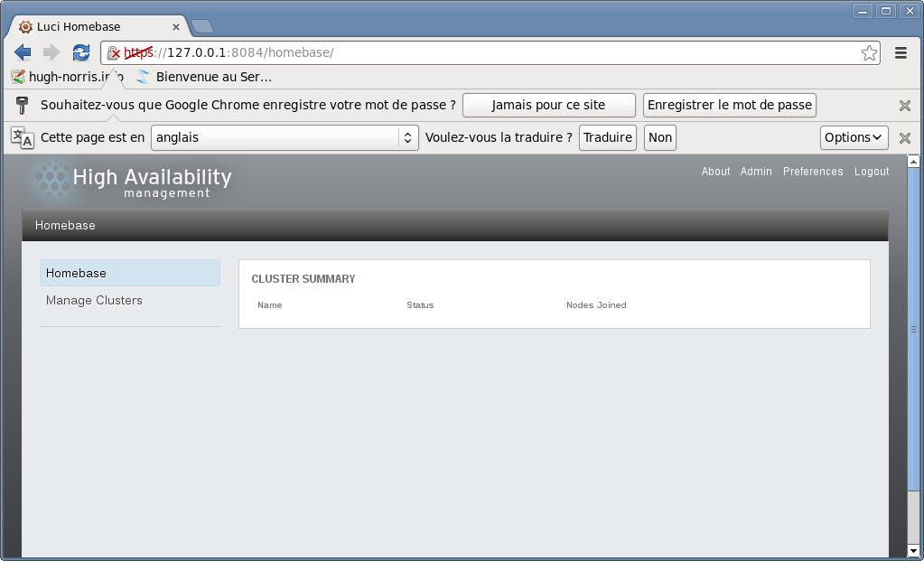Bookmark this page with the star icon
This screenshot has width=924, height=561.
point(869,53)
